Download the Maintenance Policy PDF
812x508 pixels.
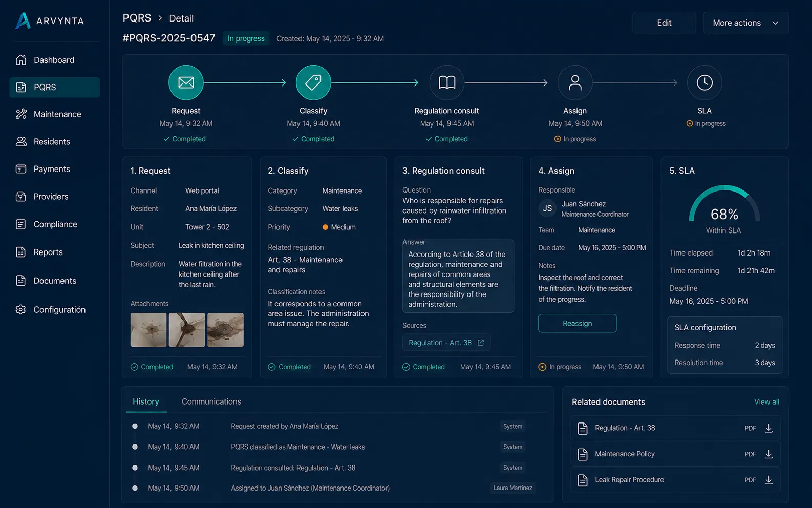pyautogui.click(x=768, y=454)
